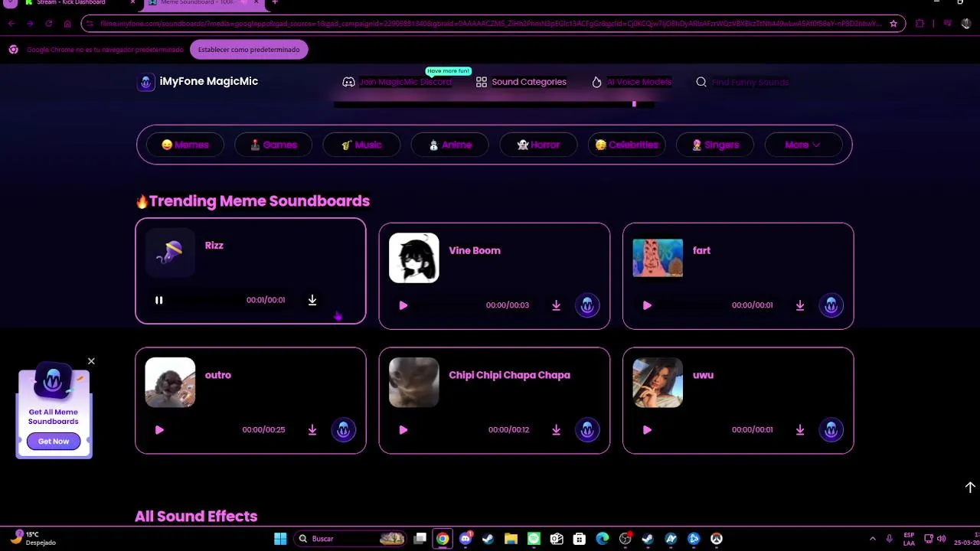The width and height of the screenshot is (980, 551).
Task: Open Discord from the taskbar
Action: [465, 539]
